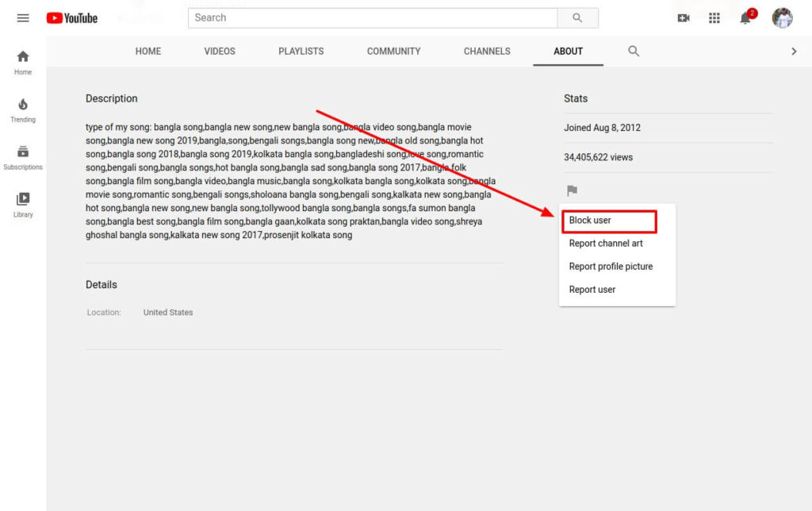This screenshot has width=812, height=511.
Task: Open the profile avatar menu
Action: (782, 17)
